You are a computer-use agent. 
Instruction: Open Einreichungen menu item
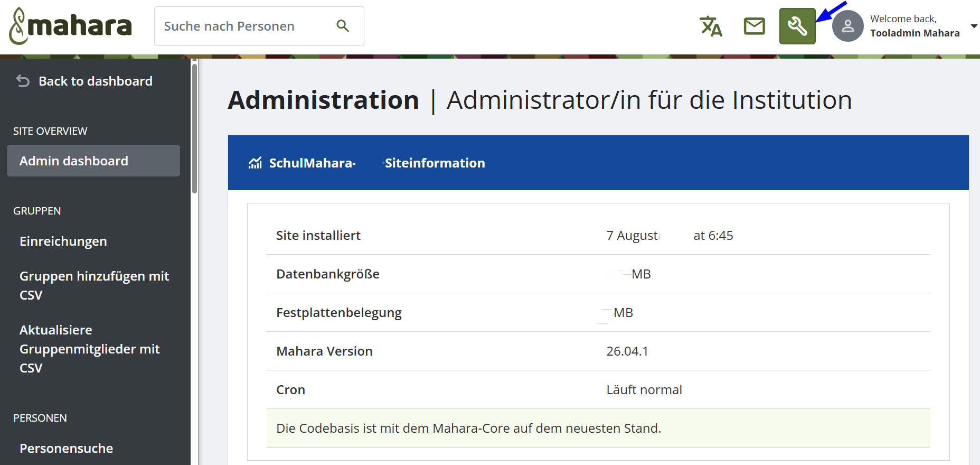[63, 241]
